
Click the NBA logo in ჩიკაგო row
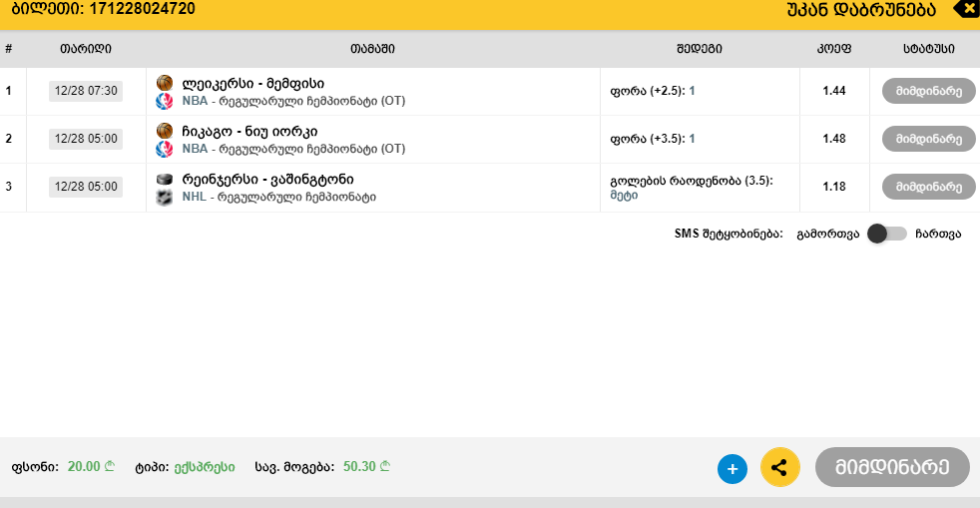click(x=165, y=149)
